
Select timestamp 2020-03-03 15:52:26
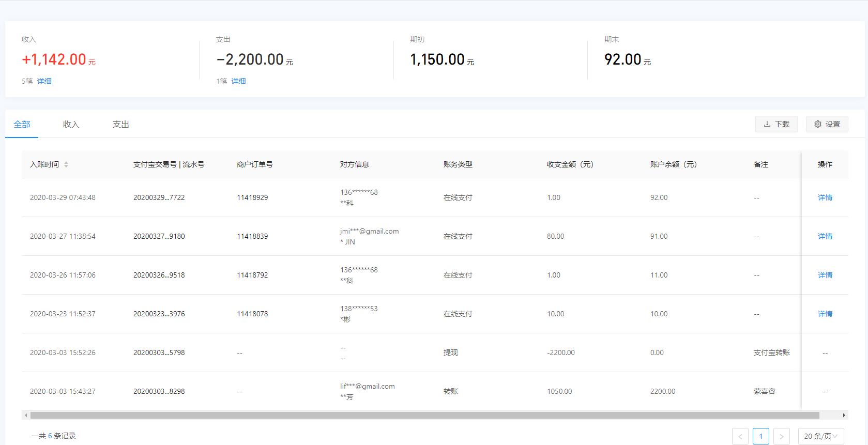pos(63,352)
